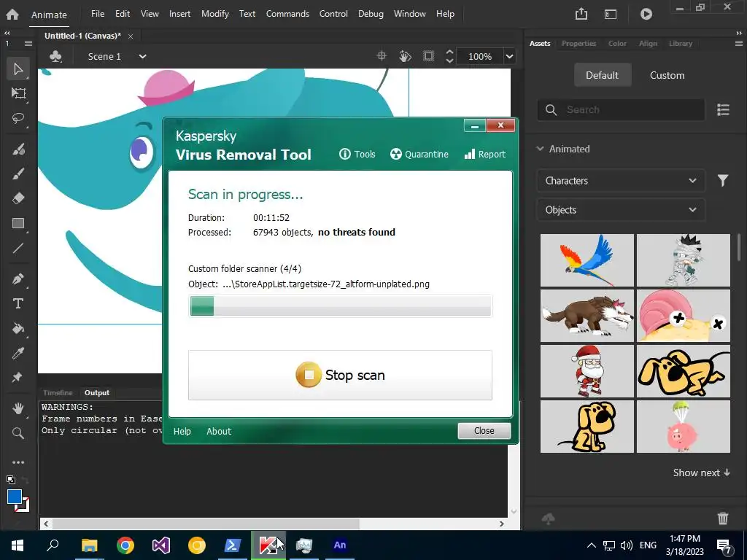Open Kaspersky Quarantine

(419, 154)
